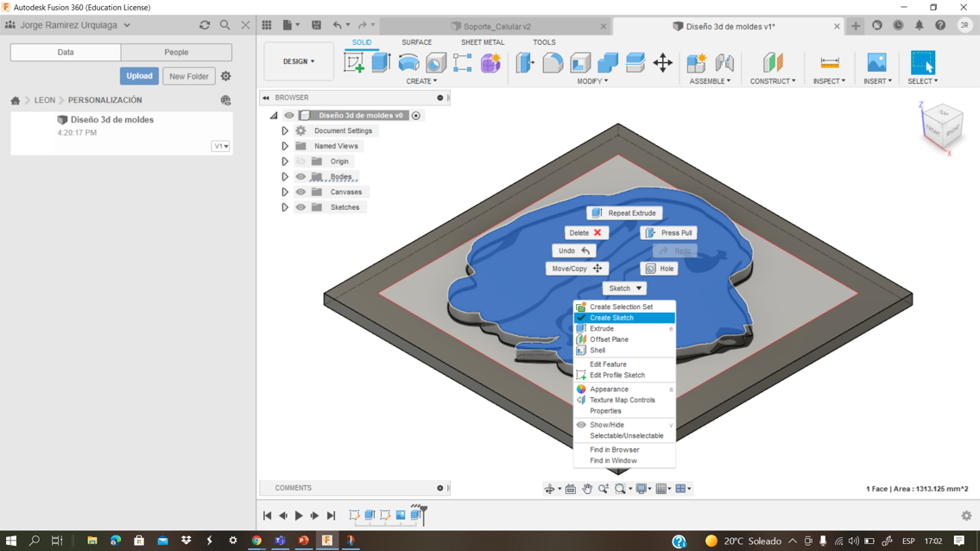Switch to the SURFACE tab
The image size is (980, 551).
coord(416,42)
